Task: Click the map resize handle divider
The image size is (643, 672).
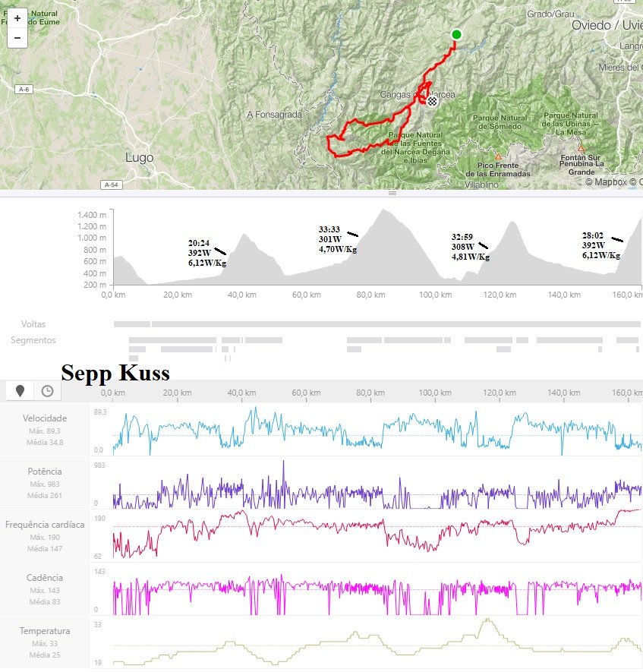Action: (x=392, y=193)
